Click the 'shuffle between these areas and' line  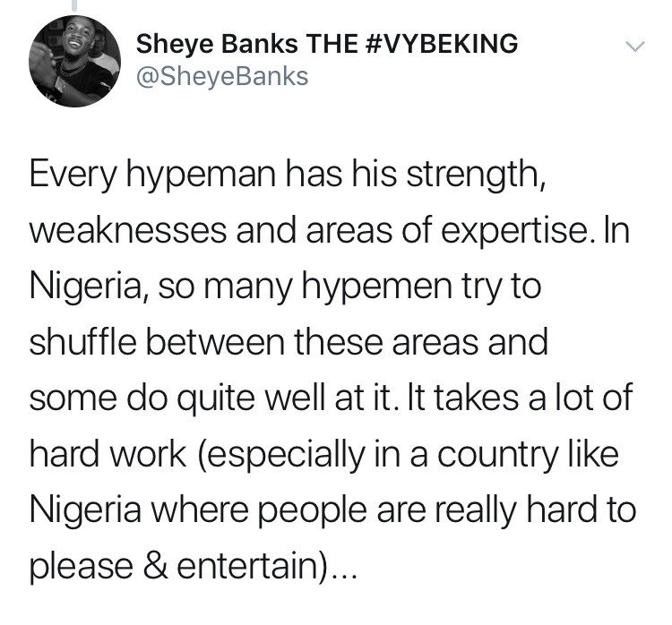click(x=289, y=342)
